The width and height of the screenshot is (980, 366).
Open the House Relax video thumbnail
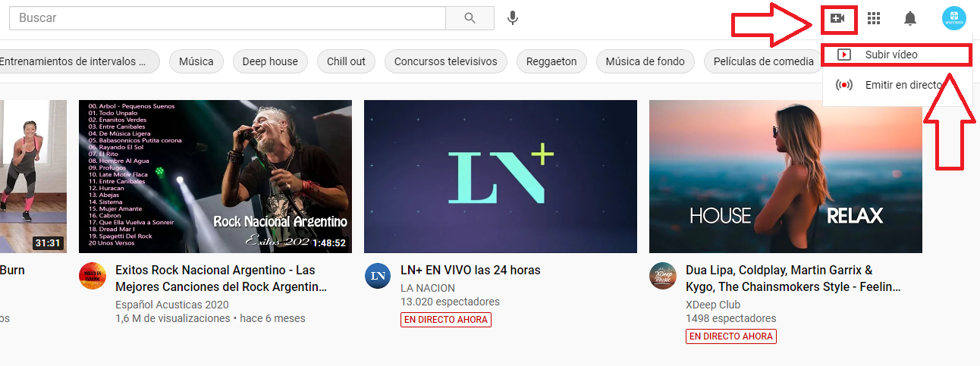click(786, 177)
